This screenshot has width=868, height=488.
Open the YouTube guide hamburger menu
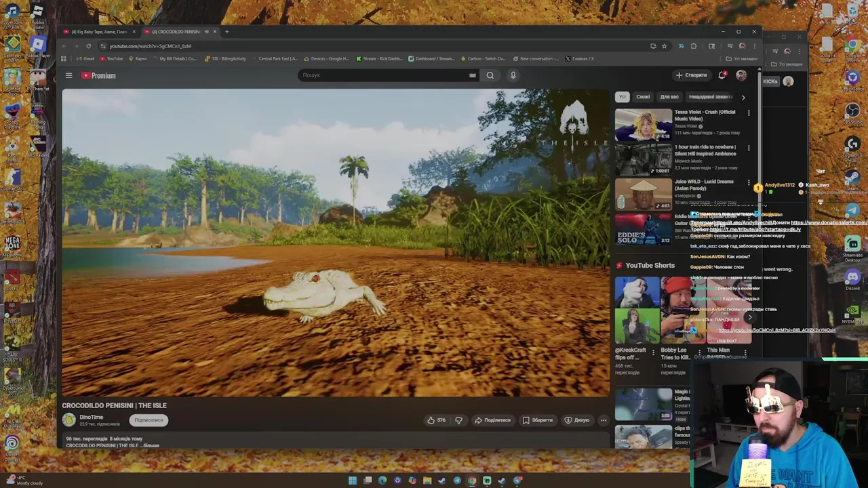pos(68,75)
